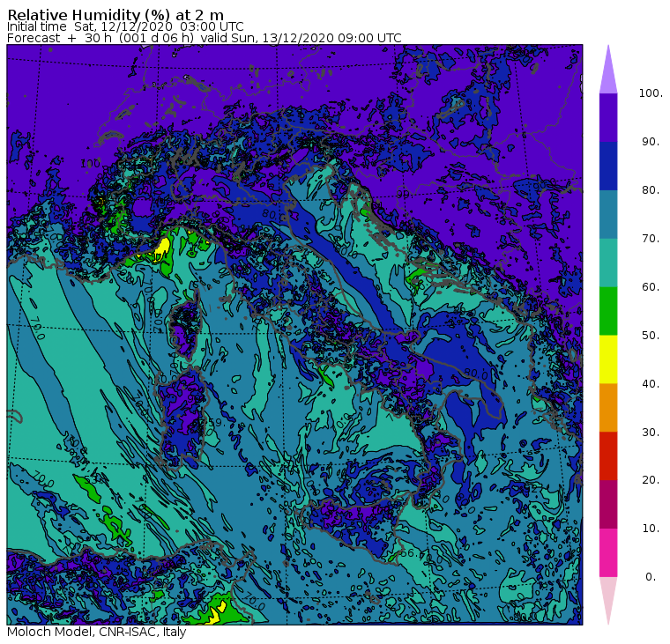Click the 'Relative Humidity (%) at 2 m' title
Screen dimensions: 670x644
click(115, 15)
